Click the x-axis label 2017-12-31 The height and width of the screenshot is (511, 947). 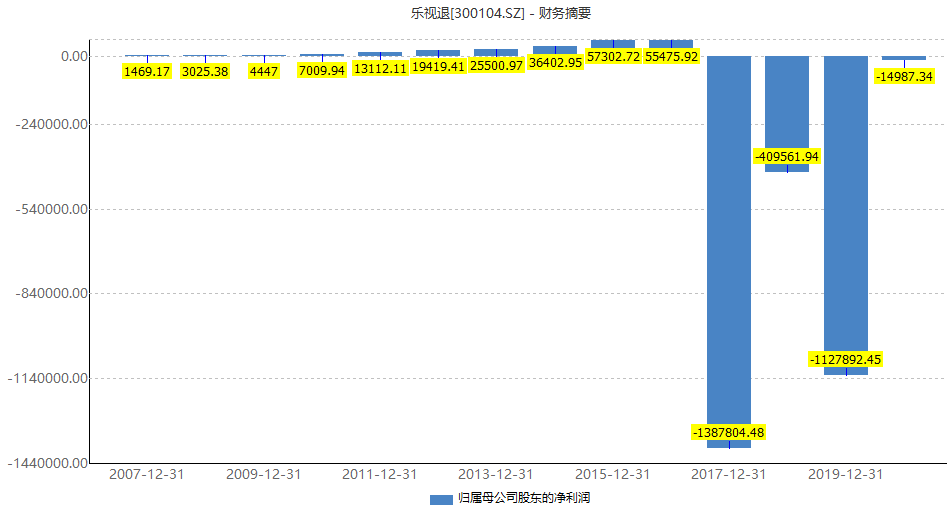click(728, 475)
